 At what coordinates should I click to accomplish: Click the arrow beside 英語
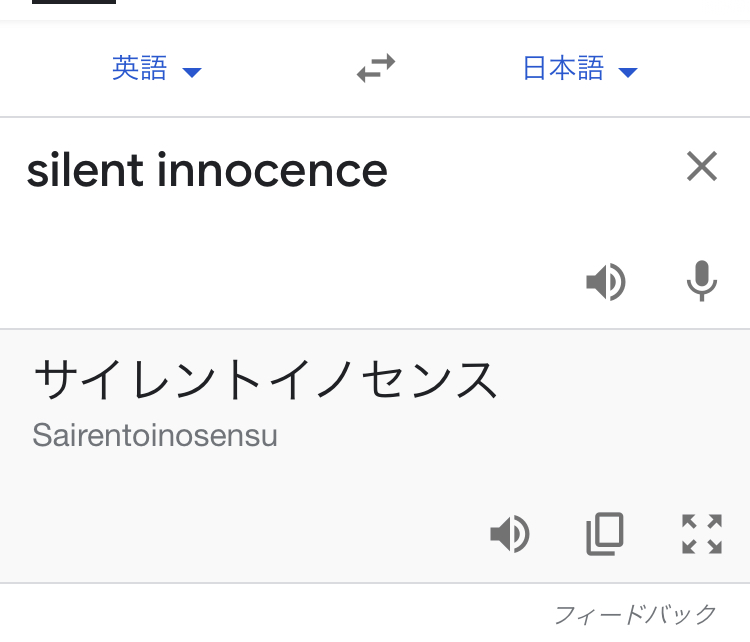click(192, 72)
